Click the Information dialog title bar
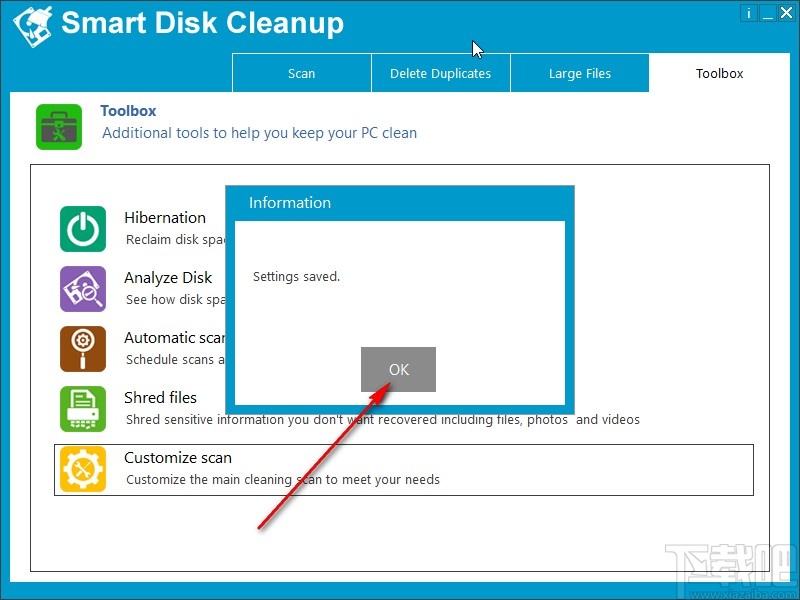Image resolution: width=800 pixels, height=600 pixels. click(399, 203)
